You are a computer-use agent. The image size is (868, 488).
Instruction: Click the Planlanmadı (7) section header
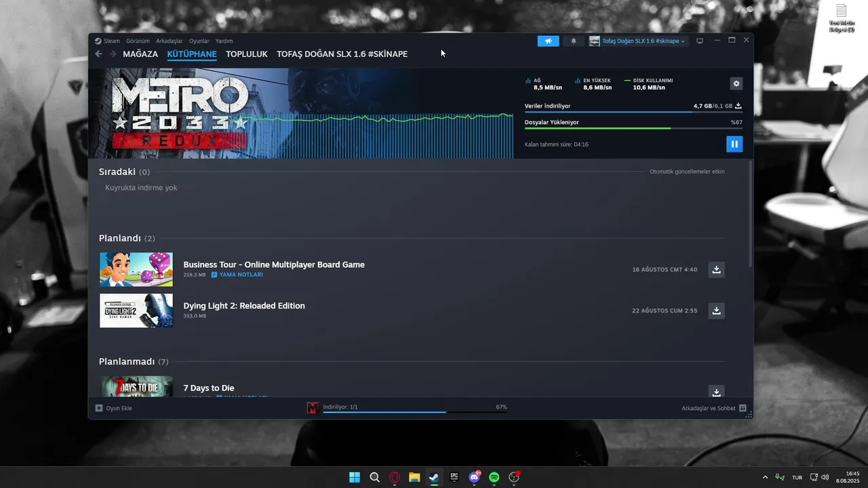(x=134, y=362)
